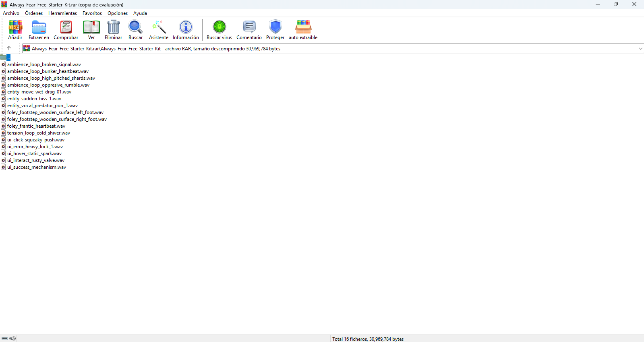This screenshot has width=644, height=342.
Task: Click the status bar total files text
Action: click(x=368, y=339)
